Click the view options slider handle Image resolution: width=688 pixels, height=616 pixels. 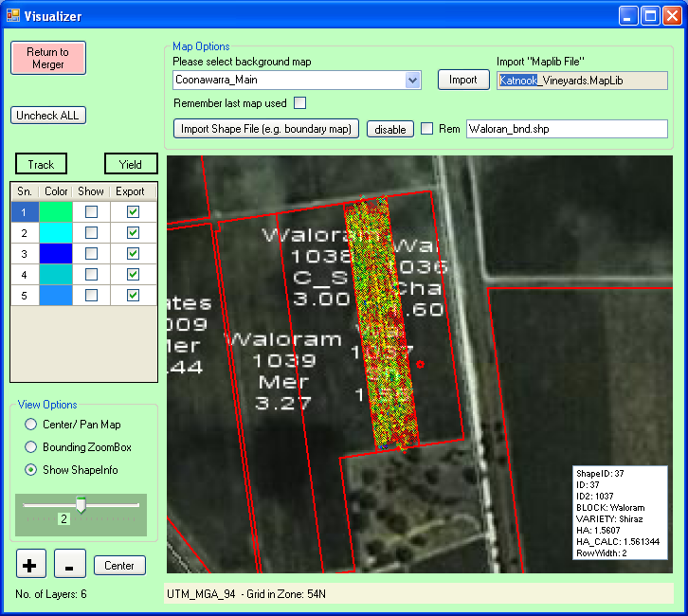81,505
